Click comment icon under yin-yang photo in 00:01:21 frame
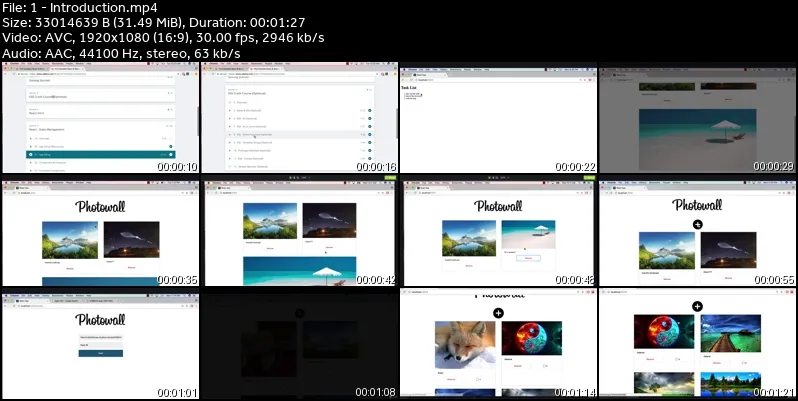 (677, 359)
